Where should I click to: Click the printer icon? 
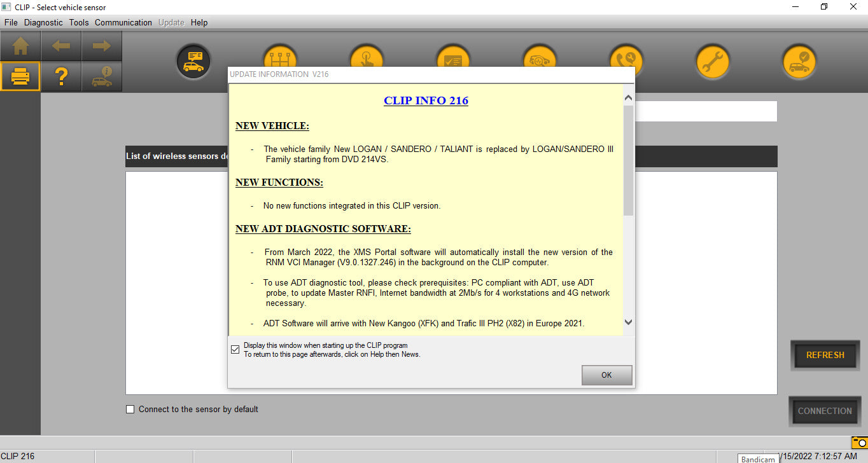pos(20,76)
